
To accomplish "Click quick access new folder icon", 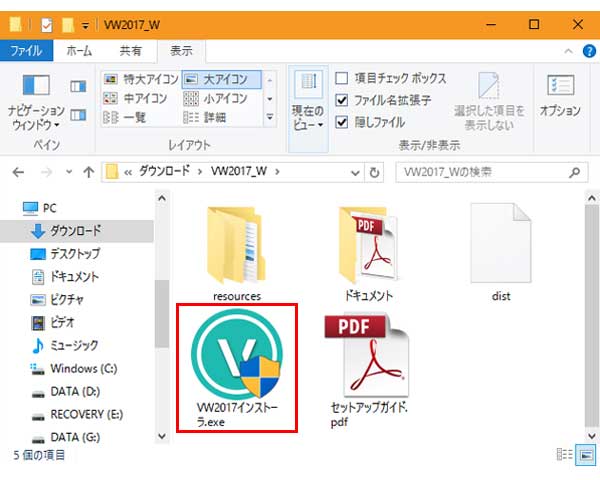I will pyautogui.click(x=68, y=25).
